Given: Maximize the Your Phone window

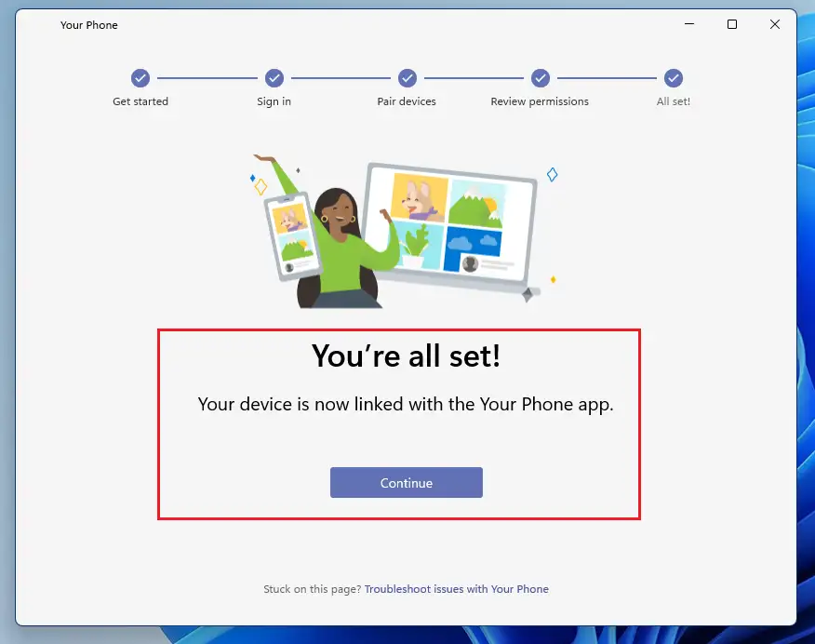Looking at the screenshot, I should pos(732,24).
